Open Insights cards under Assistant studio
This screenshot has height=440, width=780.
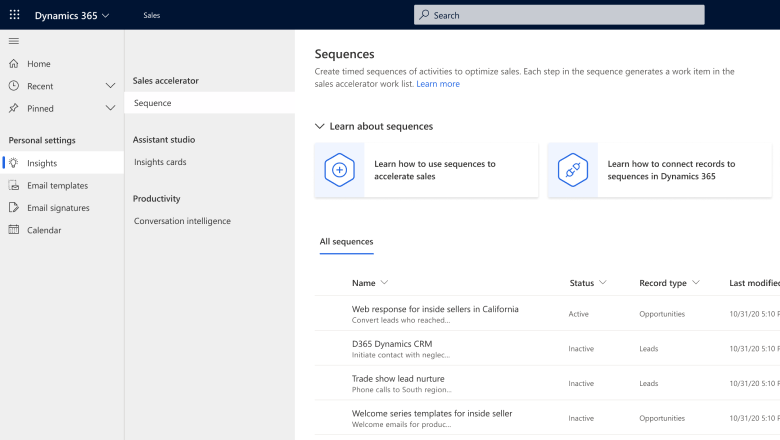click(160, 162)
